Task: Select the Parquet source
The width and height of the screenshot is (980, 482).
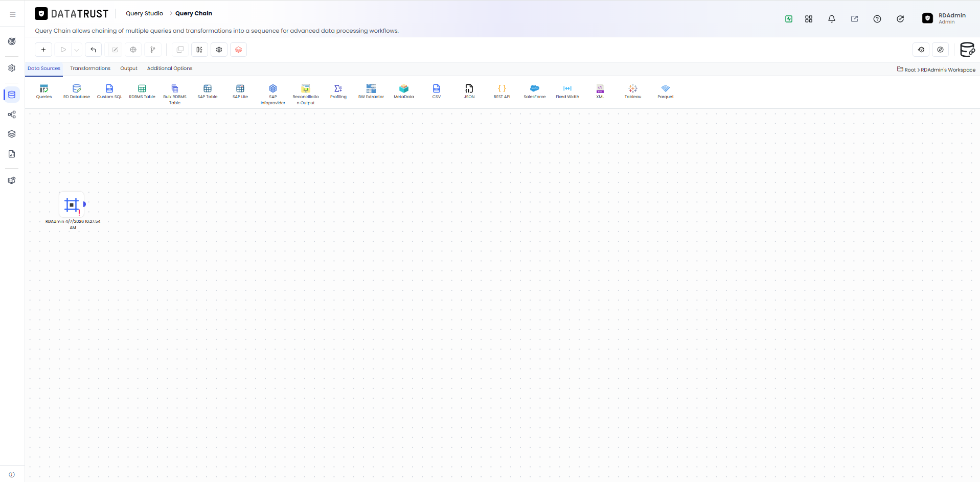Action: [666, 91]
